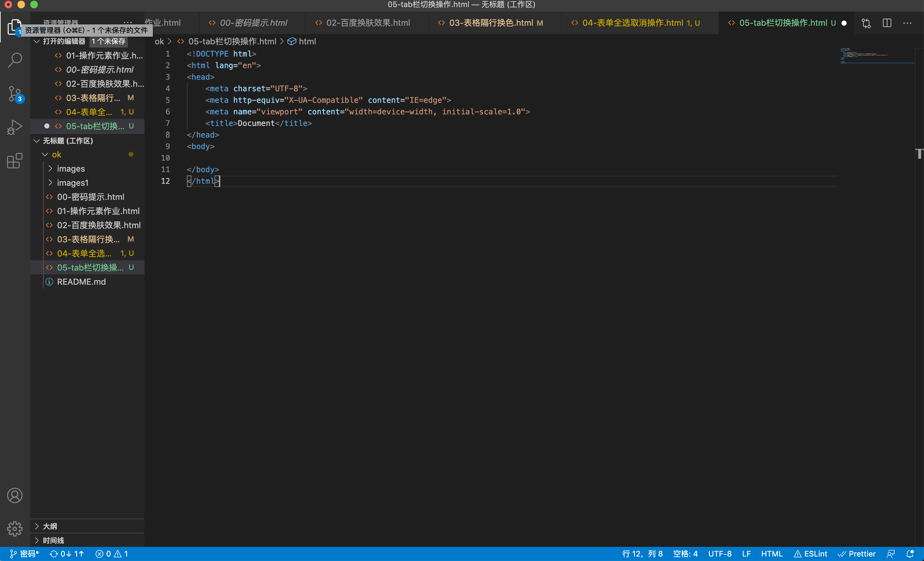
Task: Open the Search view in the activity bar
Action: (x=15, y=60)
